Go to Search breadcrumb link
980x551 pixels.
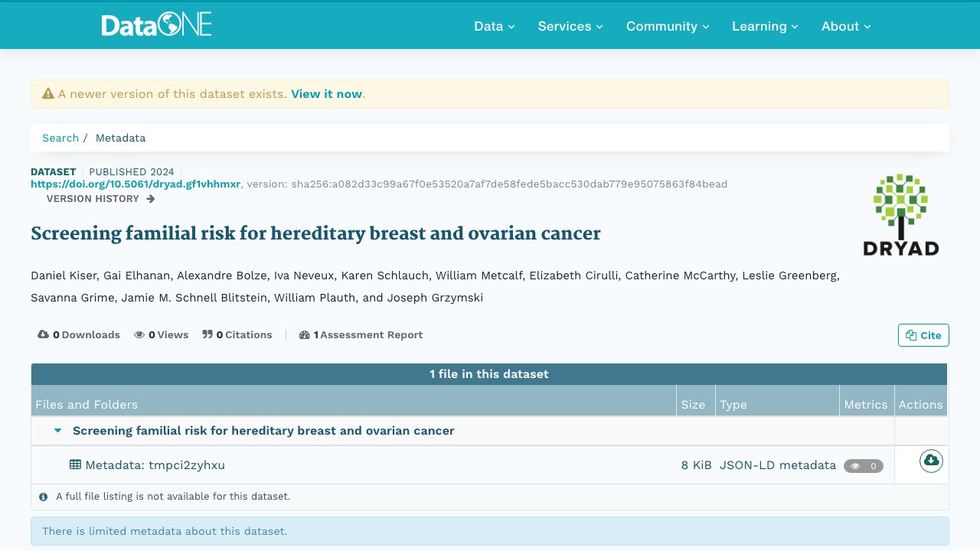(60, 138)
